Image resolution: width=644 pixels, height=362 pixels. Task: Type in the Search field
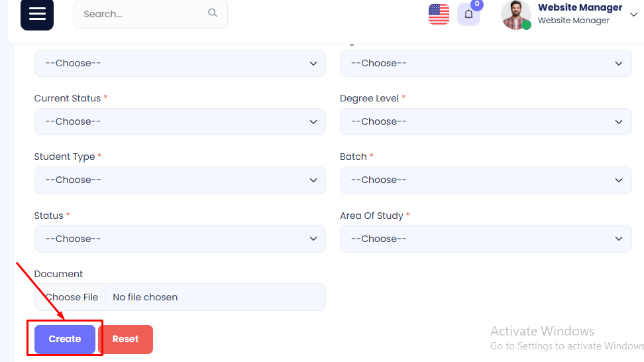pos(142,14)
